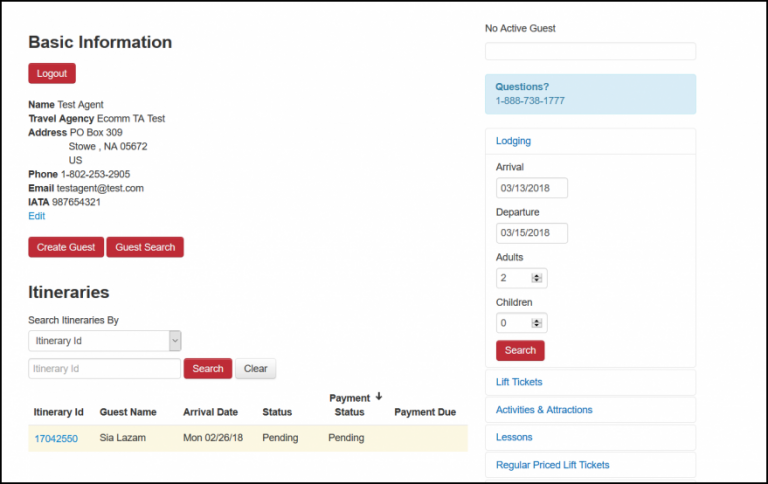
Task: Focus the Arrival date field
Action: [x=532, y=188]
